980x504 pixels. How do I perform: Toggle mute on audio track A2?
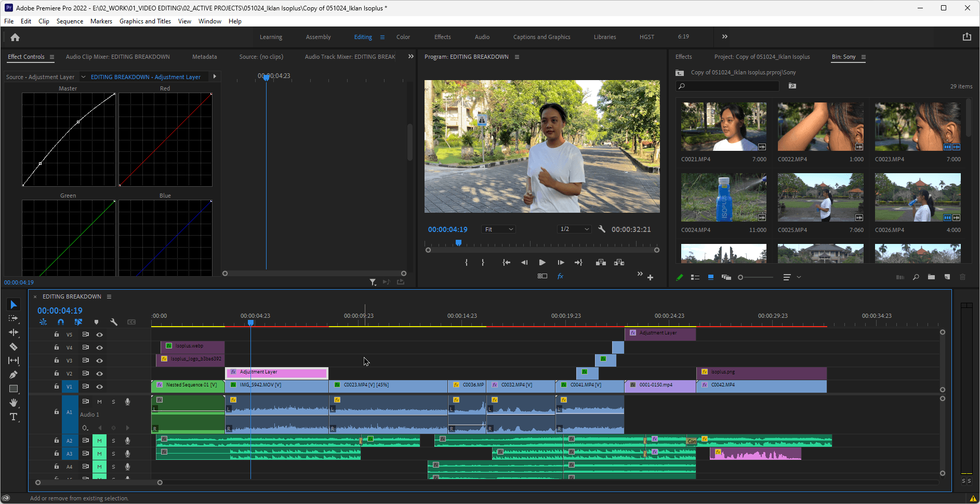(99, 441)
